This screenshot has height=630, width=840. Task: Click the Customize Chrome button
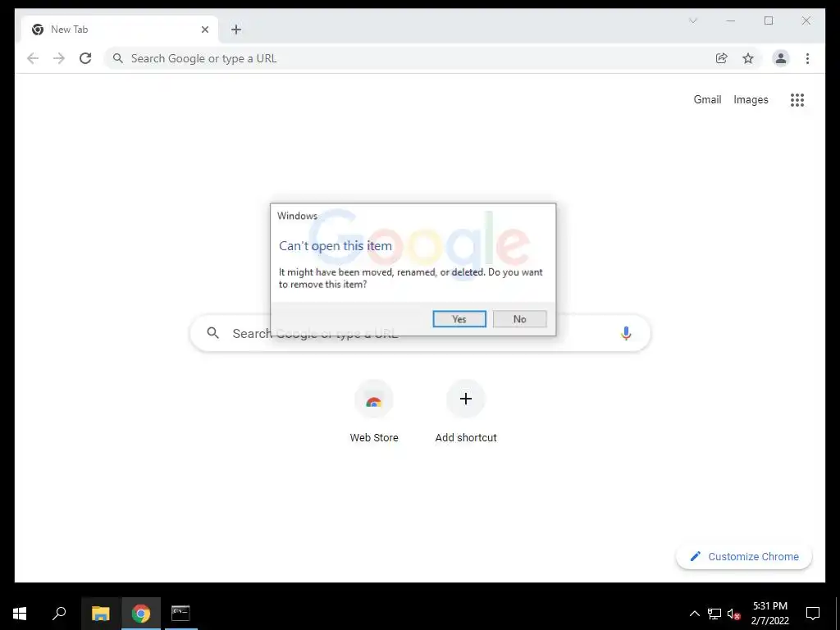pyautogui.click(x=744, y=557)
